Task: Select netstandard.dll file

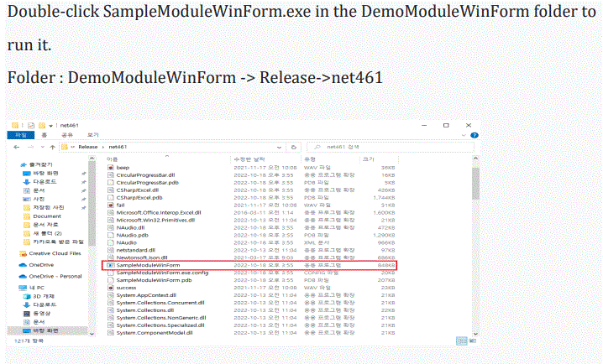Action: pos(136,250)
